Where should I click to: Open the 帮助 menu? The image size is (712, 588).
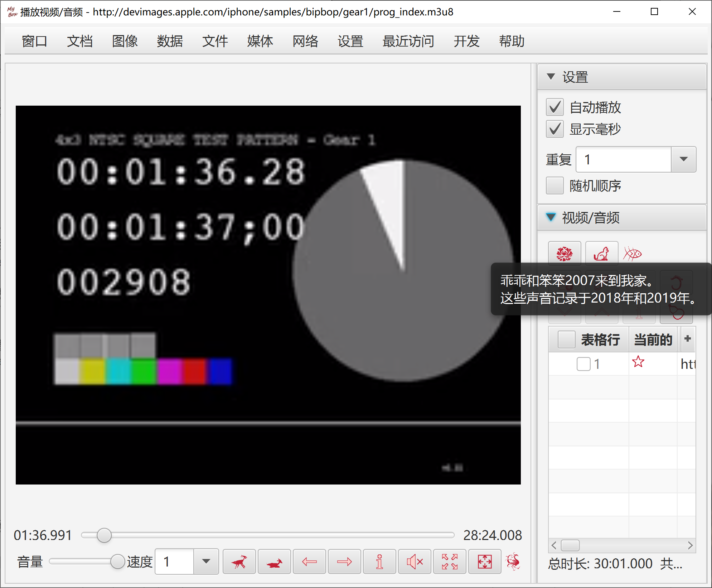(x=512, y=41)
